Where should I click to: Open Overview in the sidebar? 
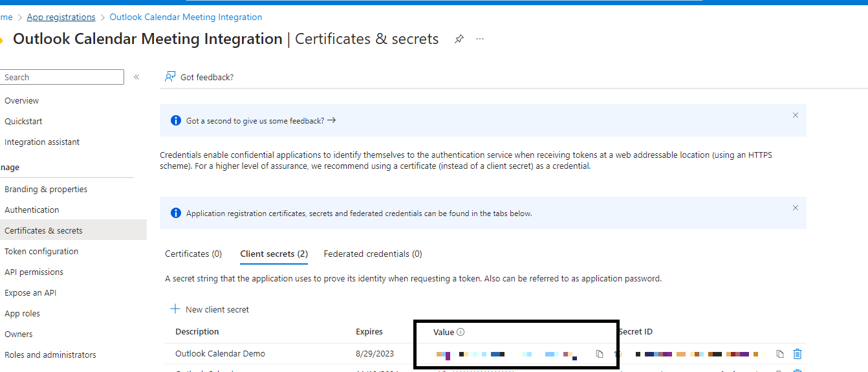(x=21, y=100)
